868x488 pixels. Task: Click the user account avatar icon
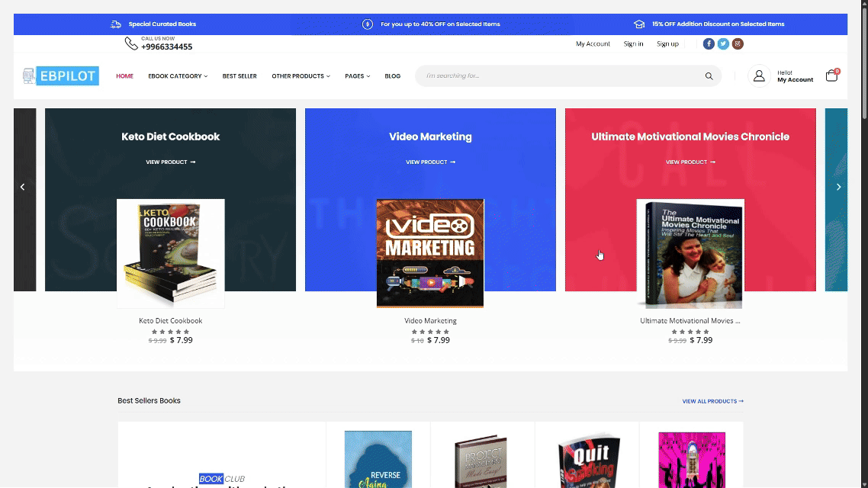point(759,75)
